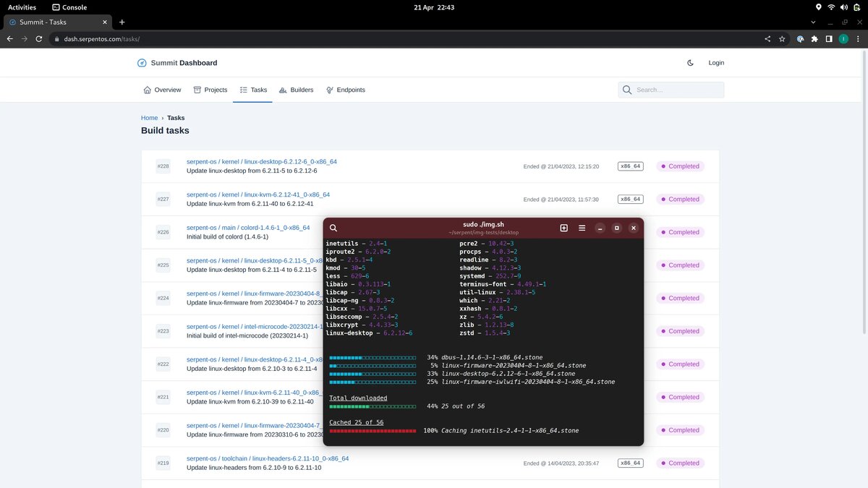The width and height of the screenshot is (868, 488).
Task: Open the Console app menu
Action: [69, 7]
